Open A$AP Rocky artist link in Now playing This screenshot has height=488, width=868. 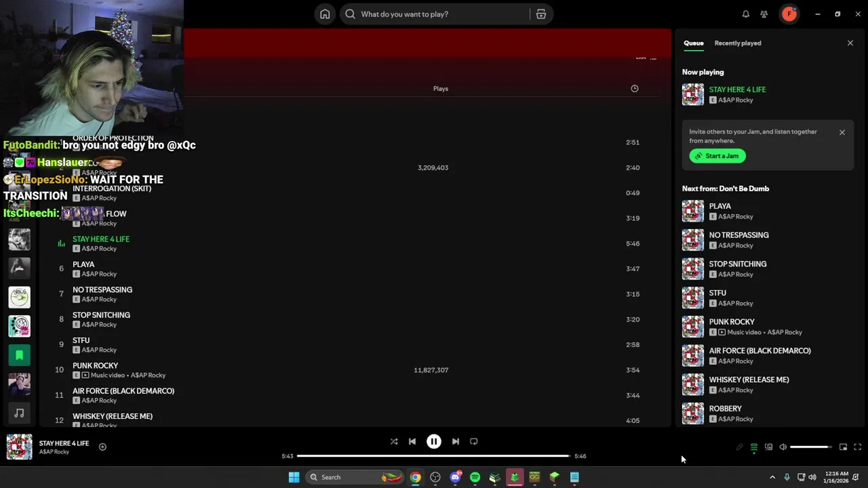coord(736,100)
